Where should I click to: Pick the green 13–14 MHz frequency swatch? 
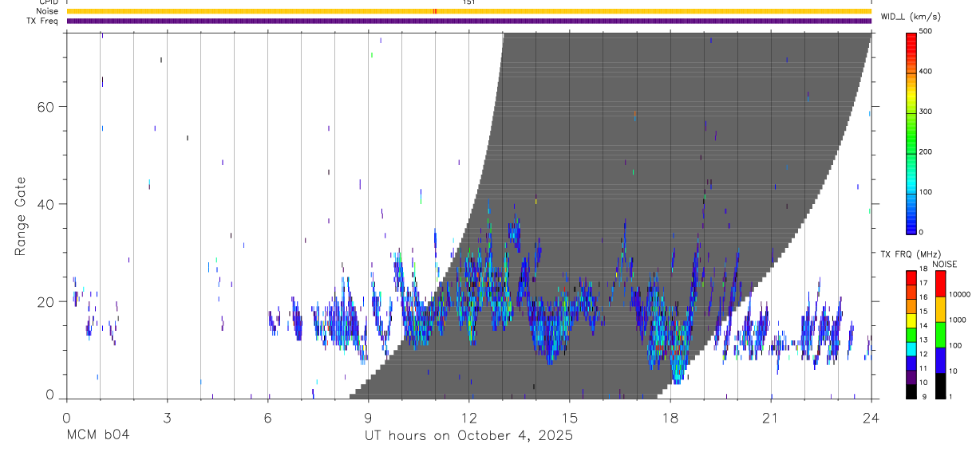pyautogui.click(x=911, y=335)
